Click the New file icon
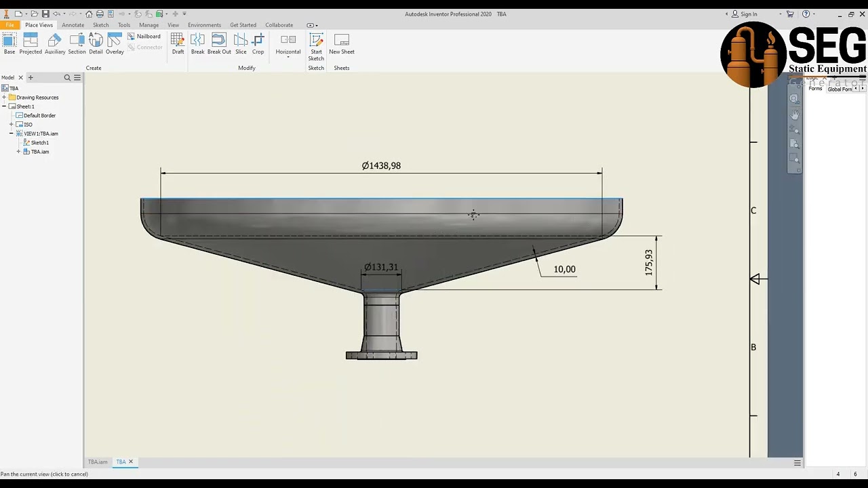Image resolution: width=868 pixels, height=488 pixels. (18, 14)
